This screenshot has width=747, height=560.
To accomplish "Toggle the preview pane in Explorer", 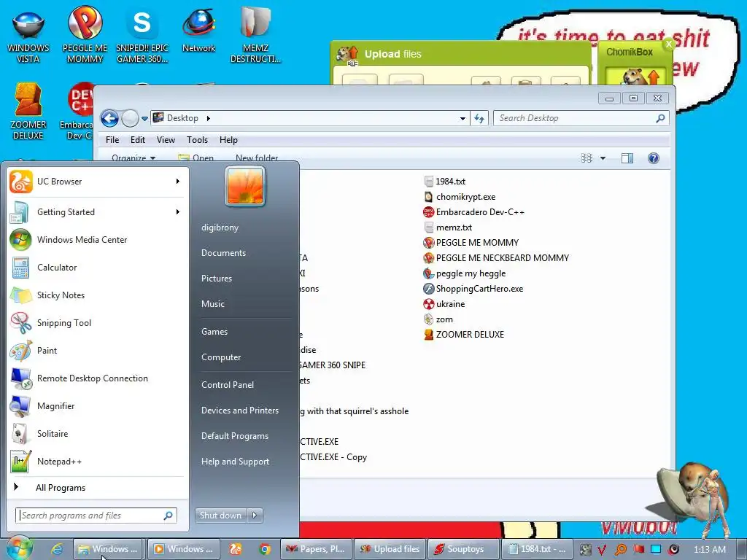I will [x=627, y=158].
